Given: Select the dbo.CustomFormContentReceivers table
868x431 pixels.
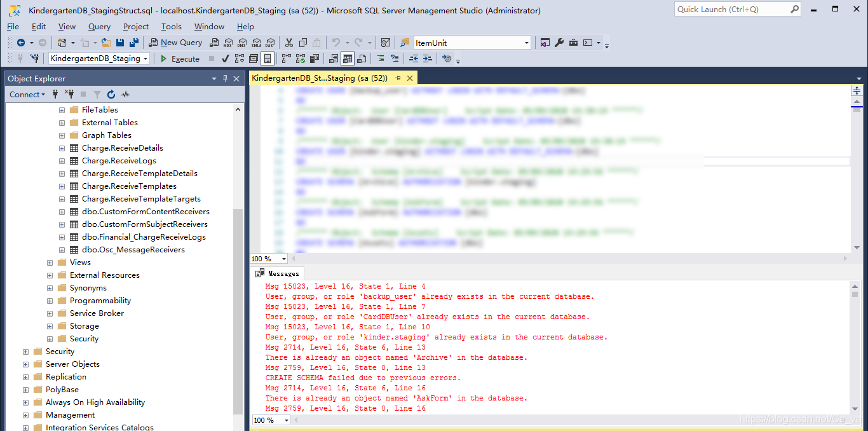Looking at the screenshot, I should point(146,212).
